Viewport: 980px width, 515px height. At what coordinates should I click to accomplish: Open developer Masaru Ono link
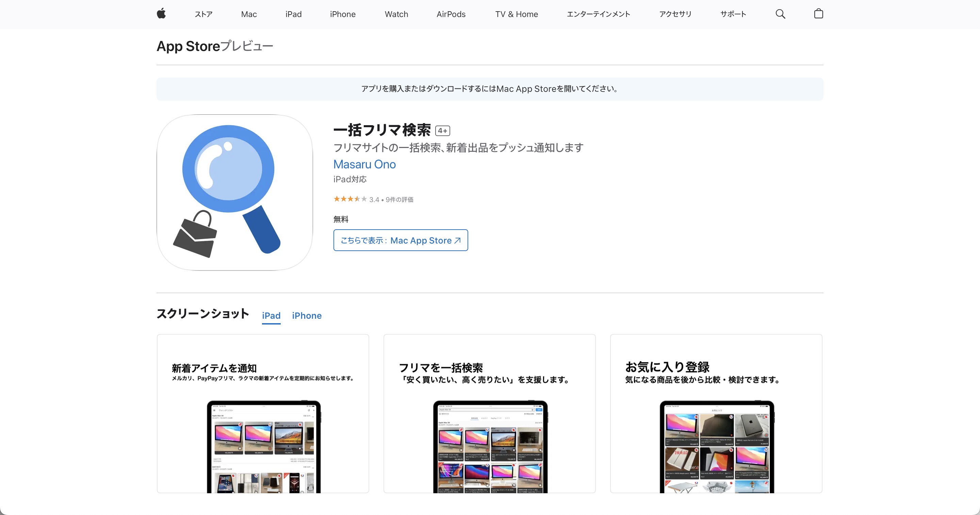click(364, 164)
